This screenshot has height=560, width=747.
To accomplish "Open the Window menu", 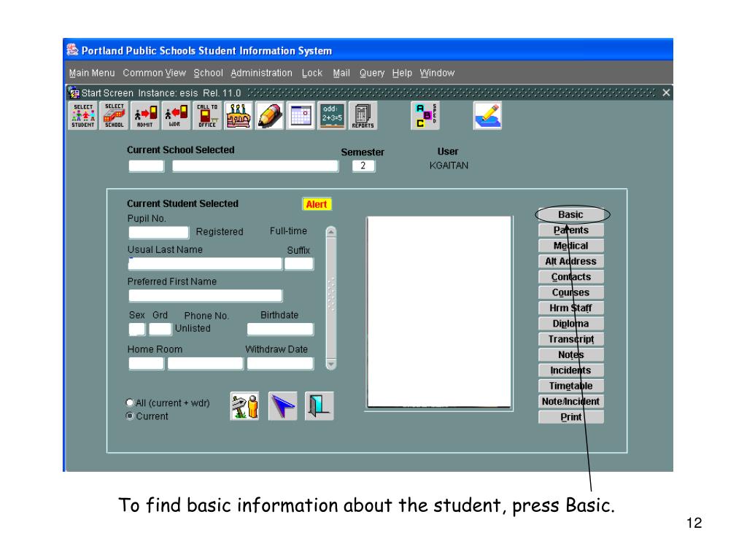I will point(438,73).
